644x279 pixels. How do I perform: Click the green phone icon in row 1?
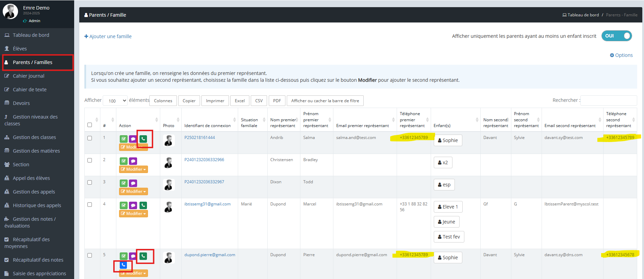(143, 139)
